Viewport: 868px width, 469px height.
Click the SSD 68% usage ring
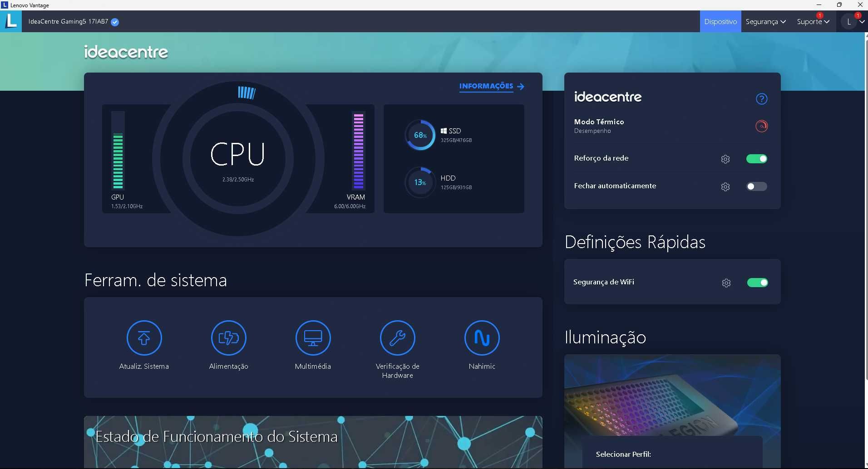coord(420,135)
